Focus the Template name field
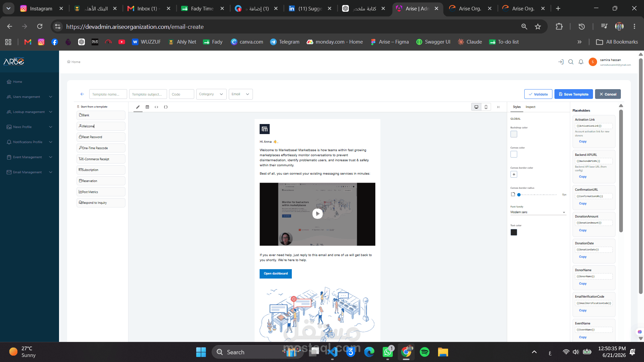Screen dimensions: 644x362 click(x=108, y=94)
